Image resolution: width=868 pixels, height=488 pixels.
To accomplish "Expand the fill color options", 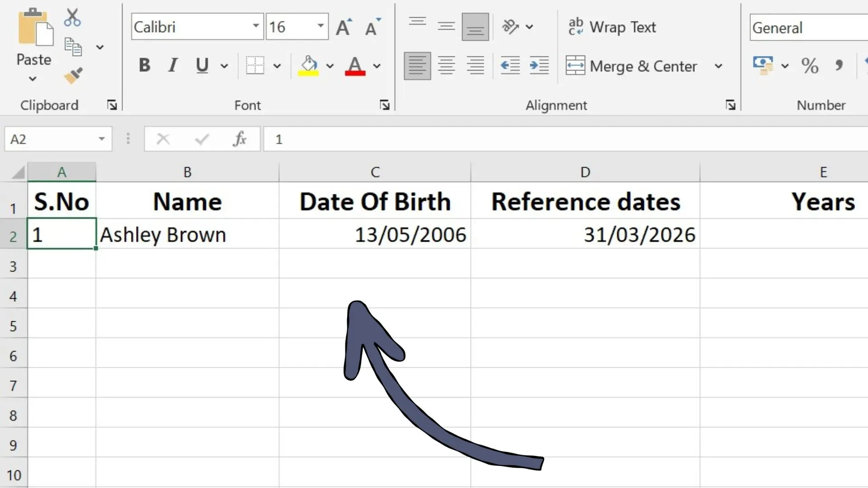I will [330, 66].
